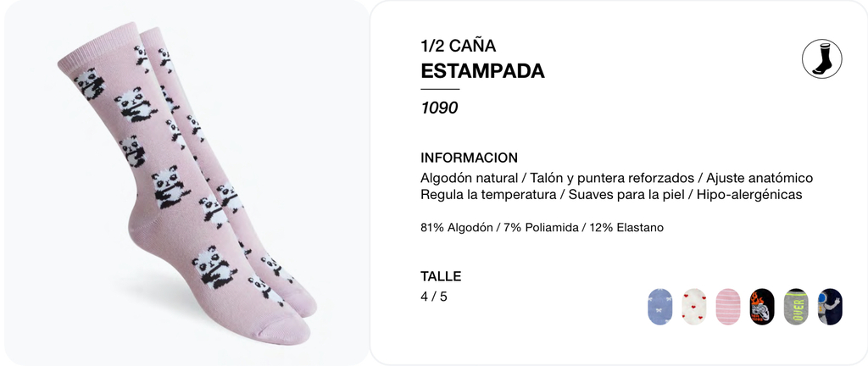Select size option 4 / 5
Viewport: 868px width, 366px height.
coord(434,297)
